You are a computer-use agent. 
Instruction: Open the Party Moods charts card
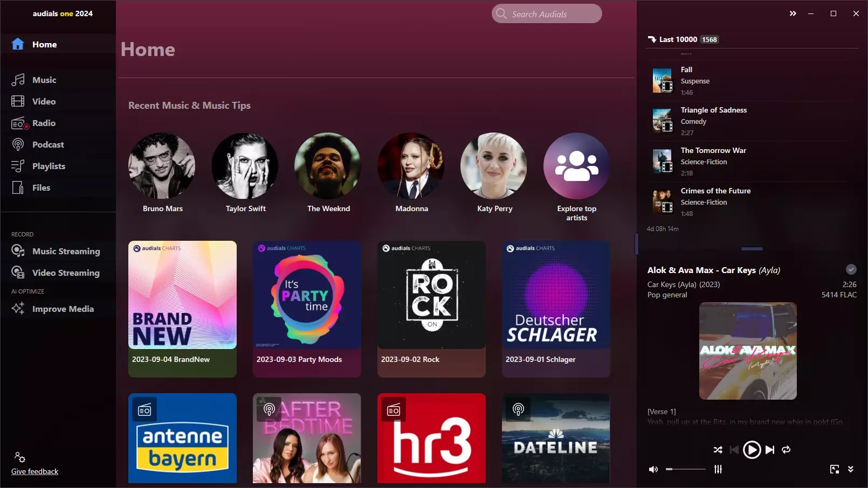pyautogui.click(x=307, y=309)
